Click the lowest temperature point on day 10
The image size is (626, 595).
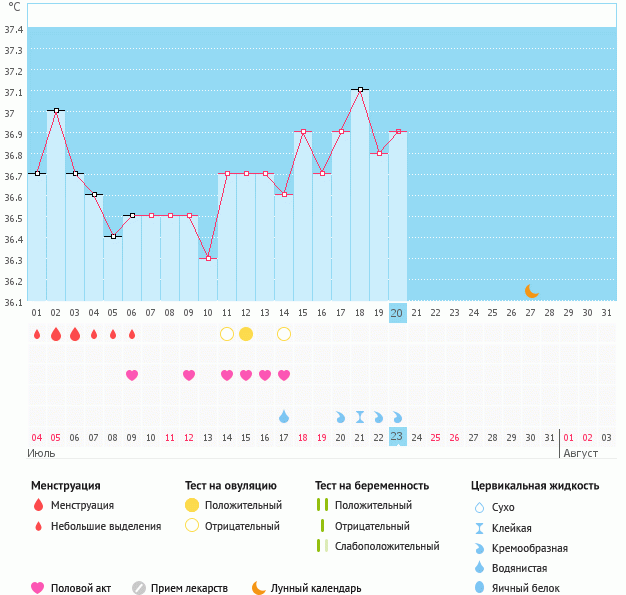[208, 258]
